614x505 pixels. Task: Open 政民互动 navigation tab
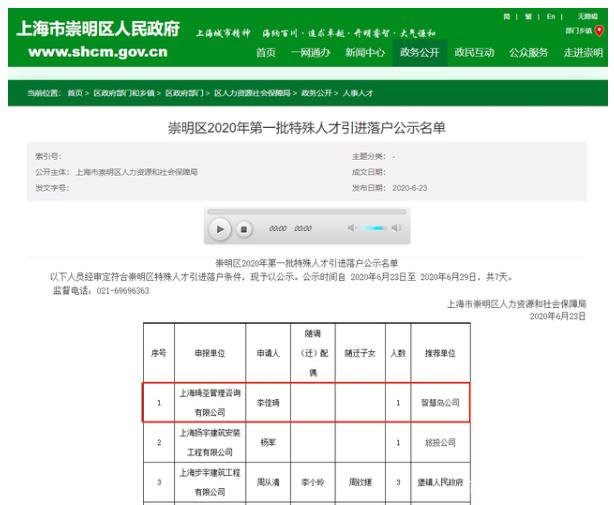[474, 52]
